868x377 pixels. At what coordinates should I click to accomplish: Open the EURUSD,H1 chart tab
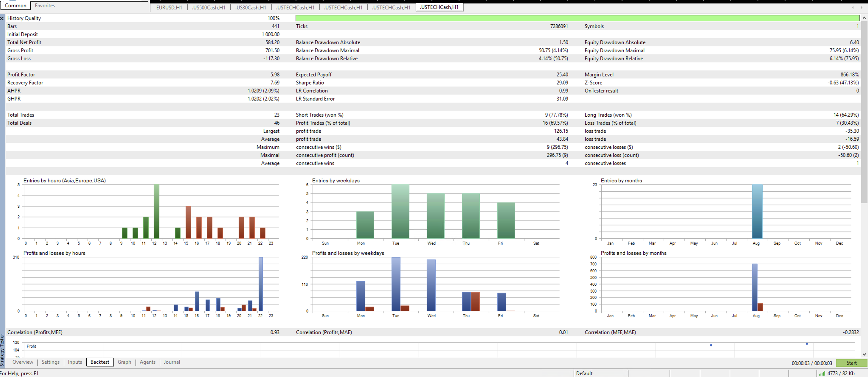click(169, 7)
